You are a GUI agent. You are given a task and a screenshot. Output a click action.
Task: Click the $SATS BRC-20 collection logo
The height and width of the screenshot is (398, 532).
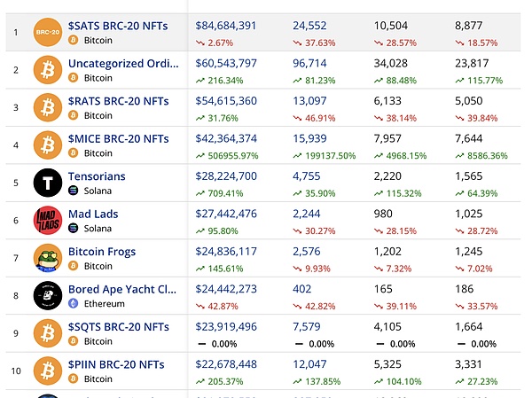click(47, 33)
